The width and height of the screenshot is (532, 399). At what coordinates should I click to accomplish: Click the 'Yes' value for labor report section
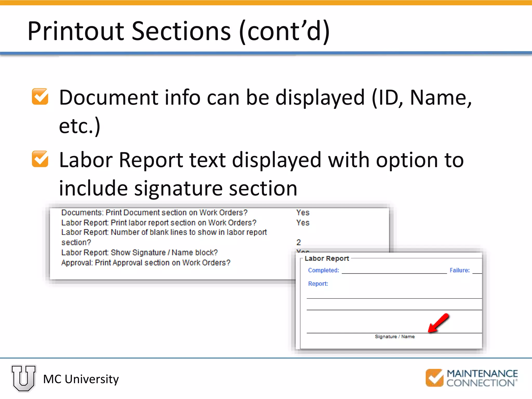click(303, 223)
